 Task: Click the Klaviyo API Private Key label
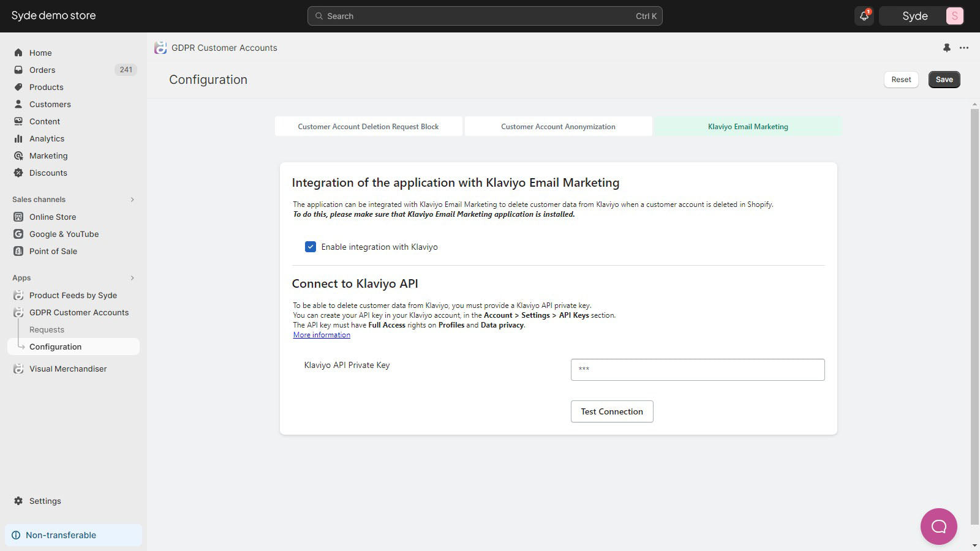347,365
